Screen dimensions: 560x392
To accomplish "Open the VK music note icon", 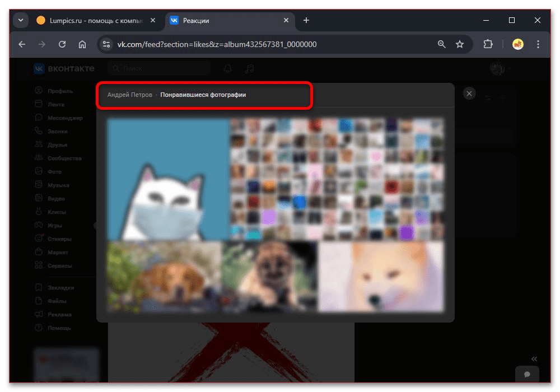I will [x=250, y=68].
